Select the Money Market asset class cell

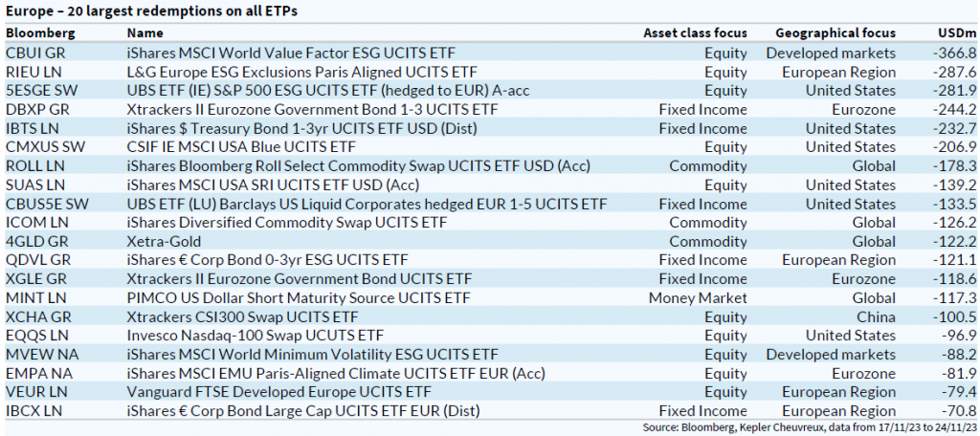696,297
